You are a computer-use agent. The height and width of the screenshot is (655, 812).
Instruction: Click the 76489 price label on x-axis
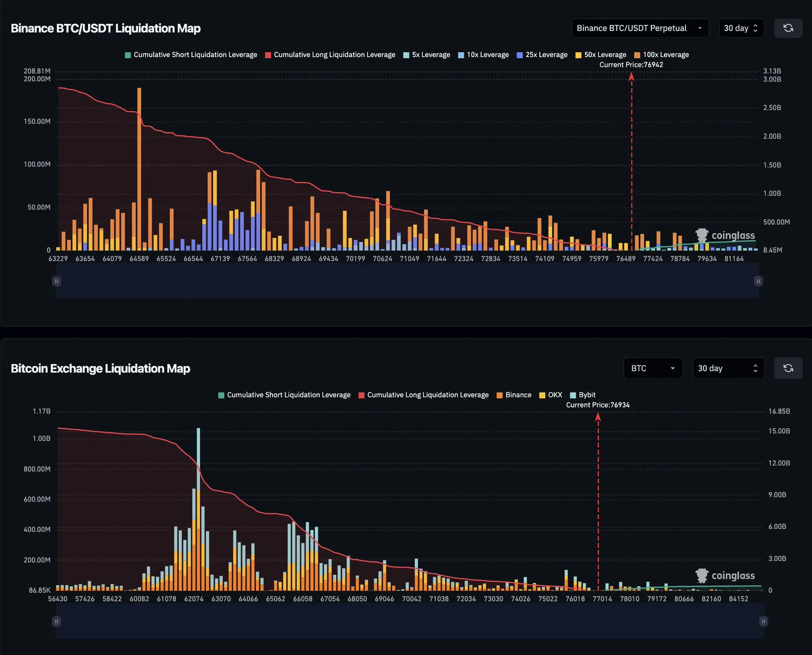626,259
